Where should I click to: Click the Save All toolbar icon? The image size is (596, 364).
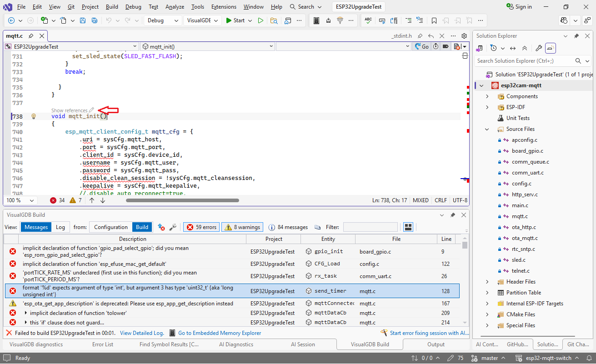[x=94, y=20]
